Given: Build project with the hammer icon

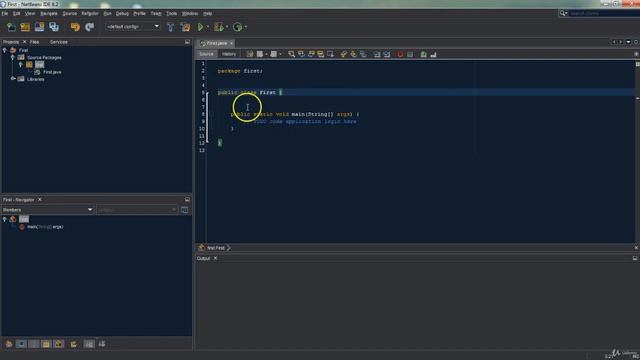Looking at the screenshot, I should (x=171, y=27).
